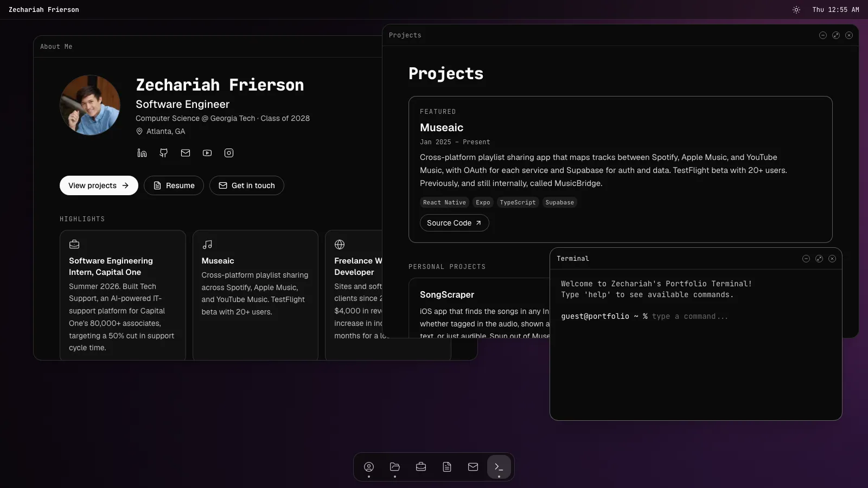Open the Contact mail icon in dock
Screen dimensions: 868x488
click(x=473, y=467)
